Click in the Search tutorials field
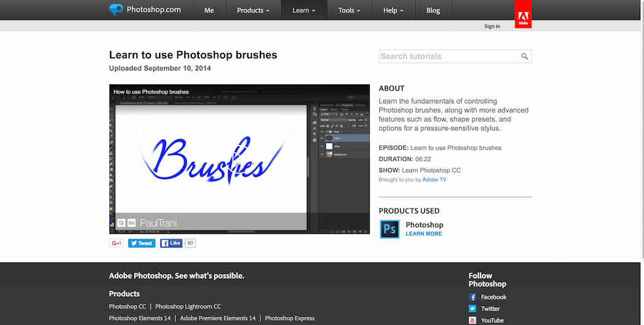The image size is (644, 325). coord(455,56)
